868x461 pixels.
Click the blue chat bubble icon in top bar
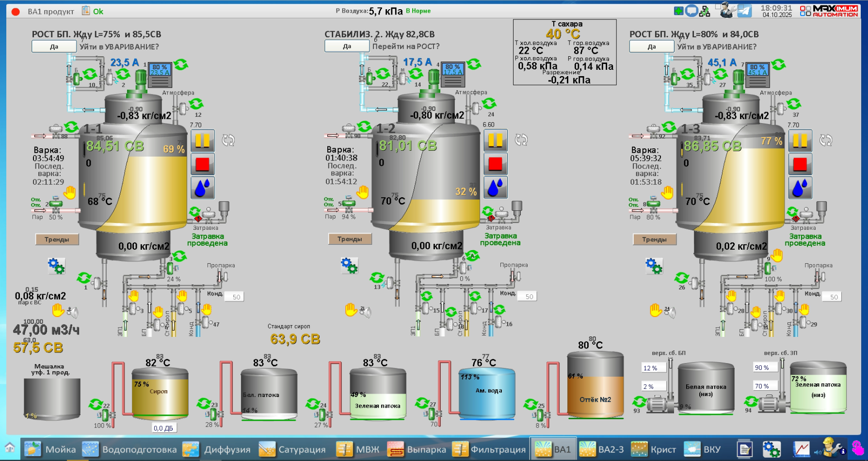[x=691, y=11]
